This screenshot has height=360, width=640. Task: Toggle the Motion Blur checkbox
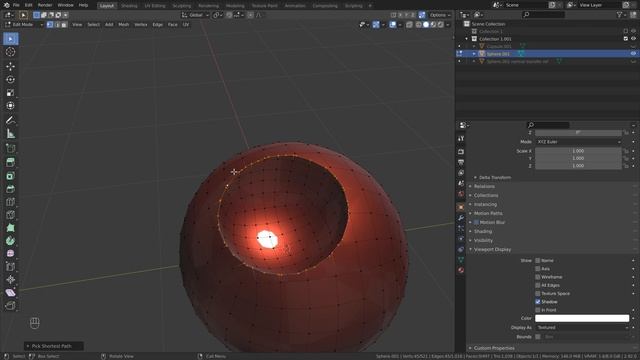[x=476, y=222]
